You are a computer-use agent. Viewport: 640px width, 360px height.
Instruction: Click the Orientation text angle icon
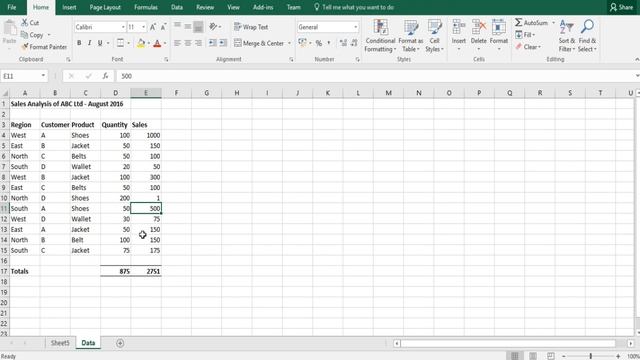[x=213, y=27]
